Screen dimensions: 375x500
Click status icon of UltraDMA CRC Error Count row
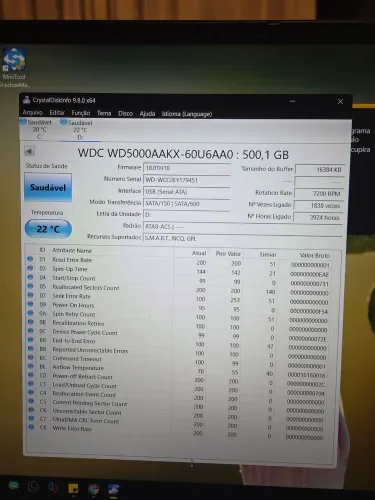pyautogui.click(x=31, y=418)
